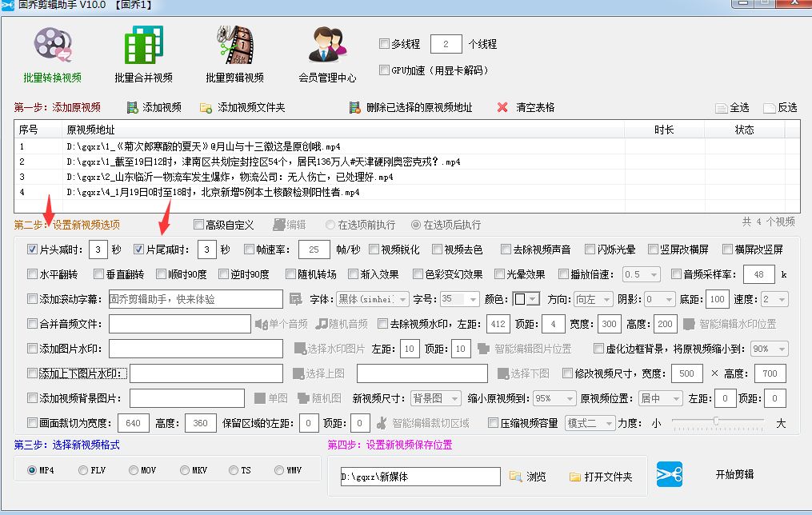Click the 添加视频文件夹 folder icon
Screen dimensions: 812x515
coord(206,108)
